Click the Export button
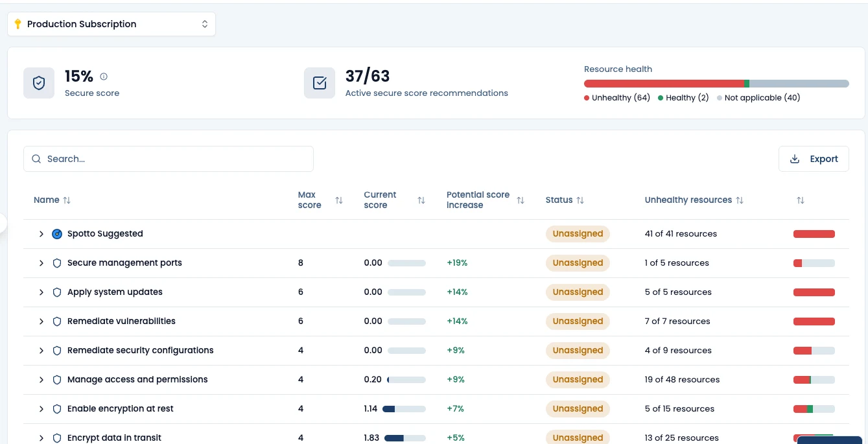Image resolution: width=868 pixels, height=444 pixels. (814, 159)
